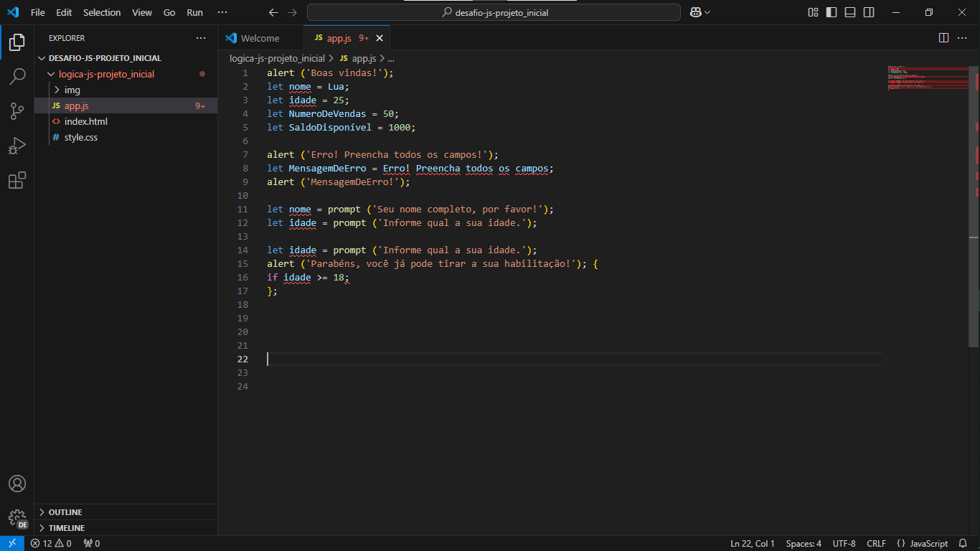980x551 pixels.
Task: Change indentation via Spaces: 4
Action: click(x=804, y=543)
